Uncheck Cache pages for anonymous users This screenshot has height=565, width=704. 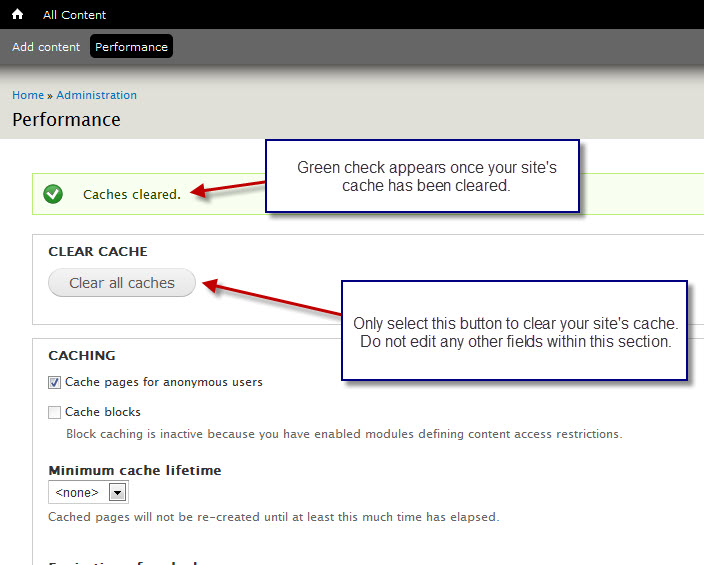(x=54, y=382)
